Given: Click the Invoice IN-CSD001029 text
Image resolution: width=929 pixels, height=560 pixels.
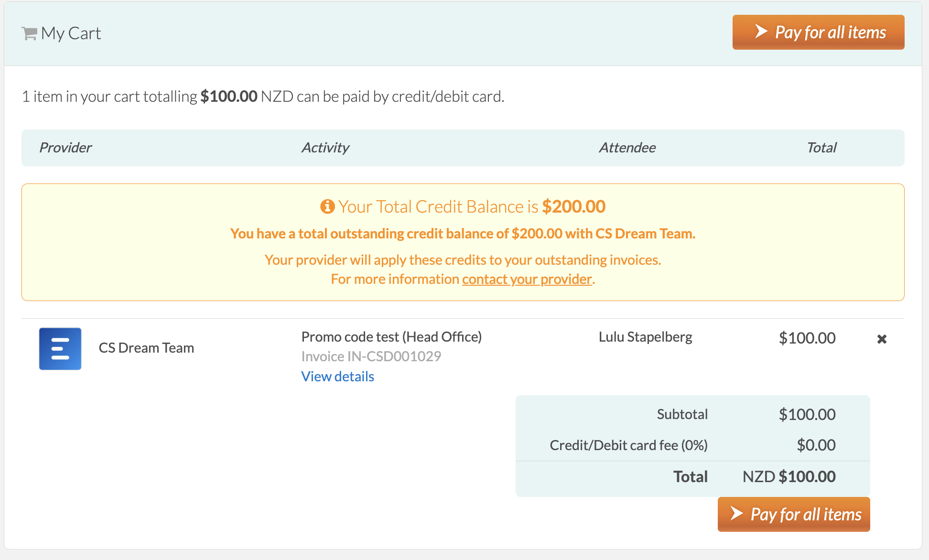Looking at the screenshot, I should click(371, 356).
